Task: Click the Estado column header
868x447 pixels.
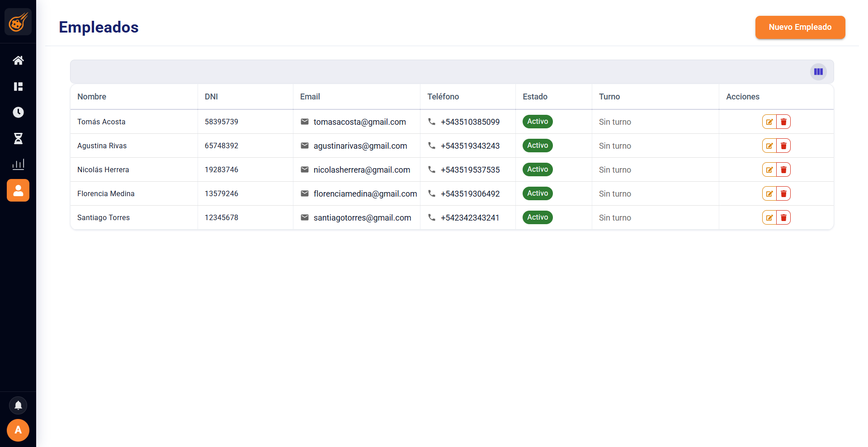Action: click(535, 97)
